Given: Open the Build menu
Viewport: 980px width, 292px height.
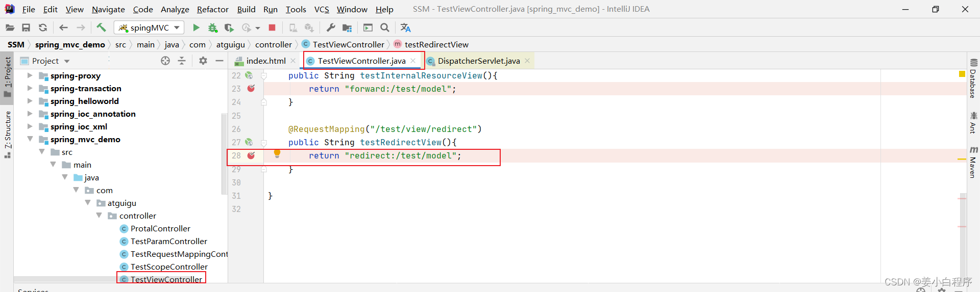Looking at the screenshot, I should point(246,9).
